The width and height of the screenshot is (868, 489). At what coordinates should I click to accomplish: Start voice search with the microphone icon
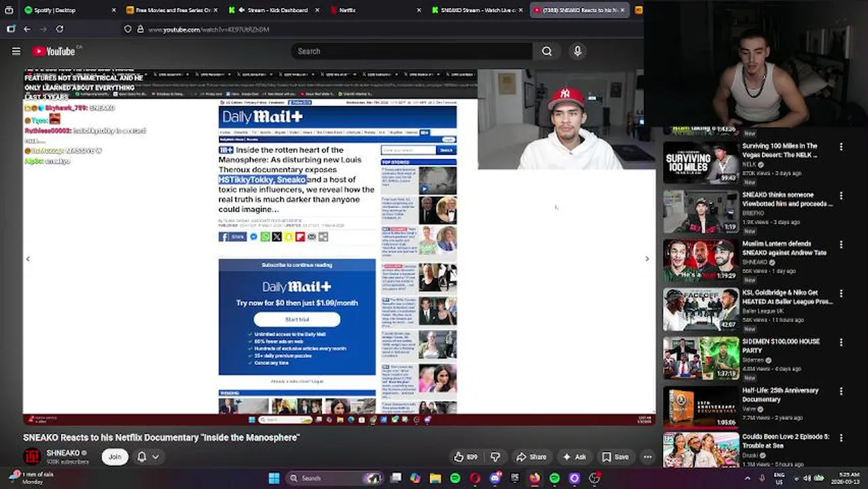(577, 51)
